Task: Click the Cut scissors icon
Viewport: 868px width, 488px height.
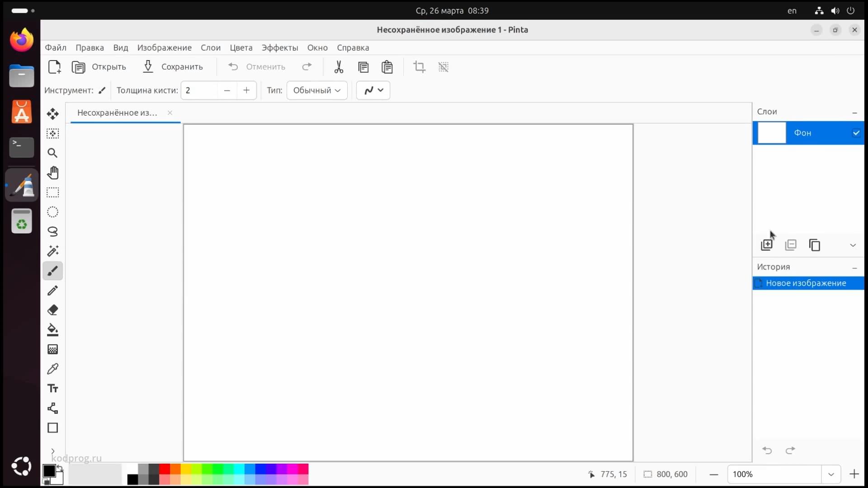Action: 339,67
